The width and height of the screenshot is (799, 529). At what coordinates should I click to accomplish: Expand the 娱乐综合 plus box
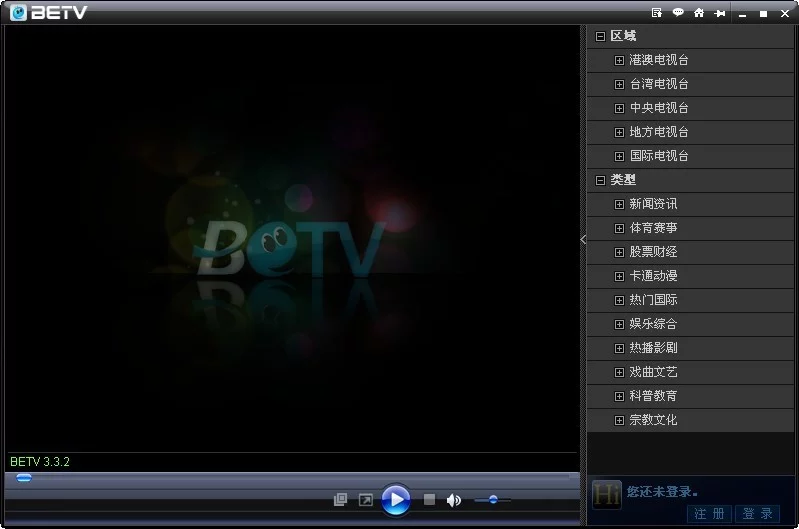tap(619, 324)
